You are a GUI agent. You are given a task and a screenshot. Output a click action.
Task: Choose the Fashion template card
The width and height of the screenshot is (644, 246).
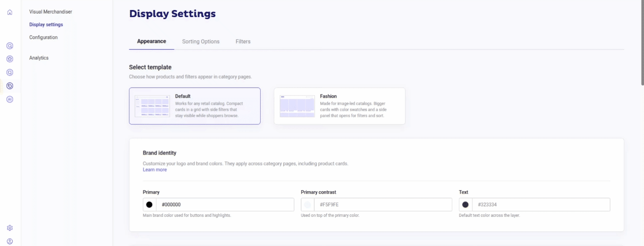point(340,106)
